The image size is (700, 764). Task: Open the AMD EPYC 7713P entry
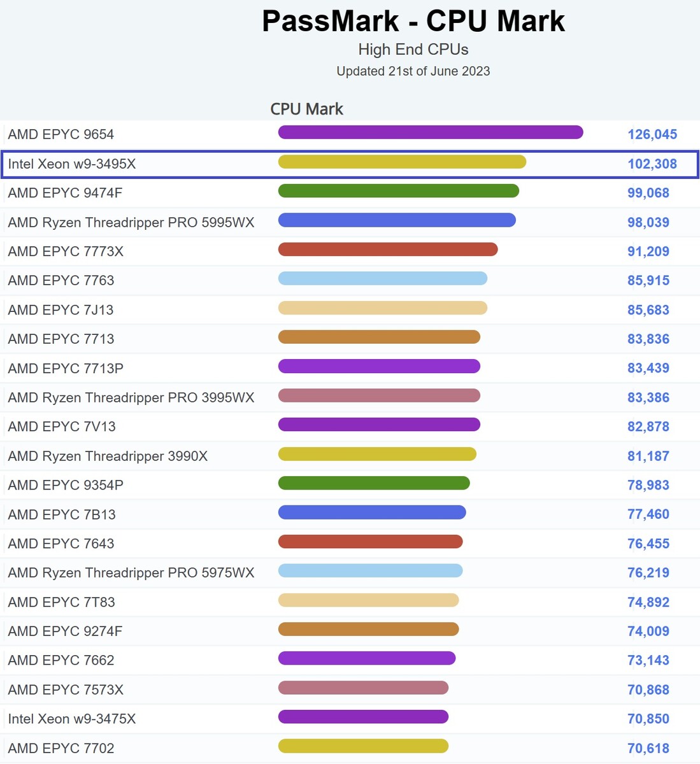pyautogui.click(x=66, y=368)
